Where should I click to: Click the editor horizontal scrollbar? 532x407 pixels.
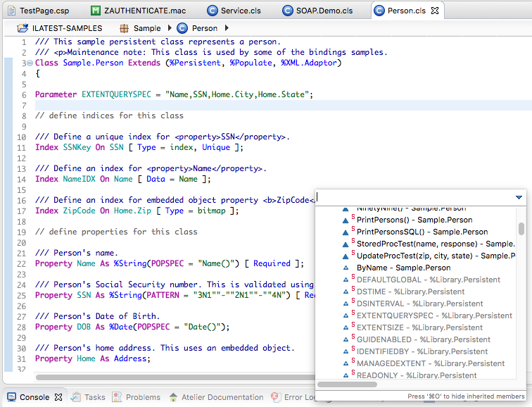(x=175, y=377)
